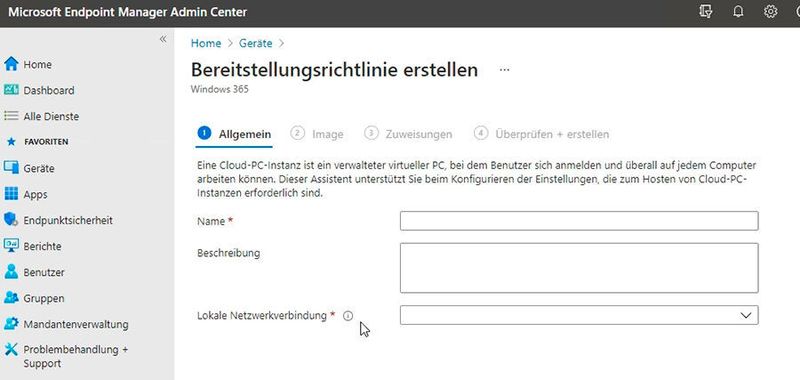Open settings gear in top bar
The height and width of the screenshot is (380, 800).
(x=770, y=12)
